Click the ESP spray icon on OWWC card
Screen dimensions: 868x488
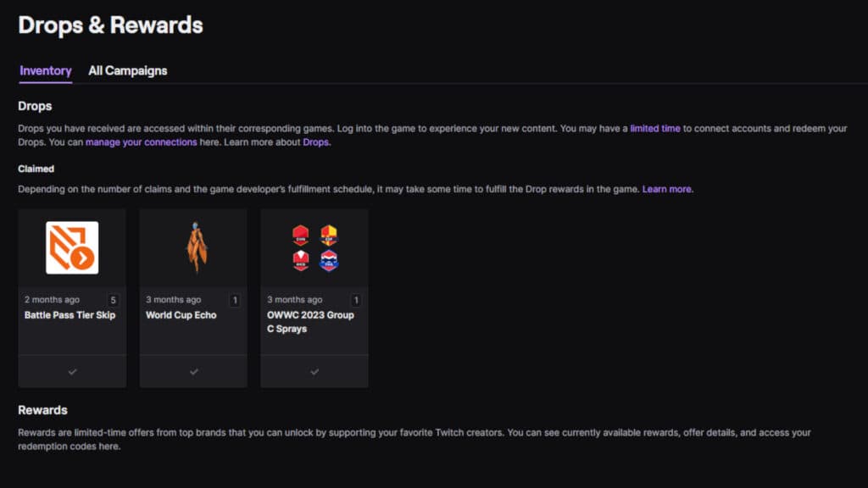(x=328, y=235)
